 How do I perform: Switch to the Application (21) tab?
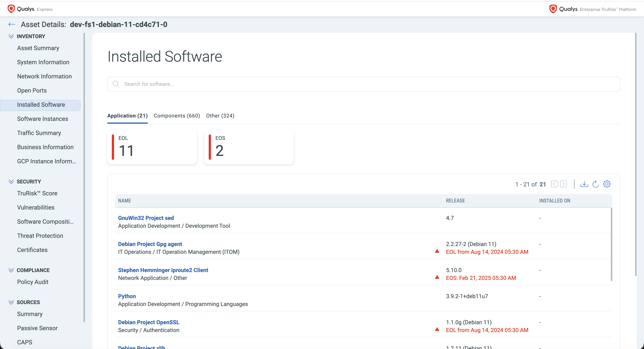(127, 116)
